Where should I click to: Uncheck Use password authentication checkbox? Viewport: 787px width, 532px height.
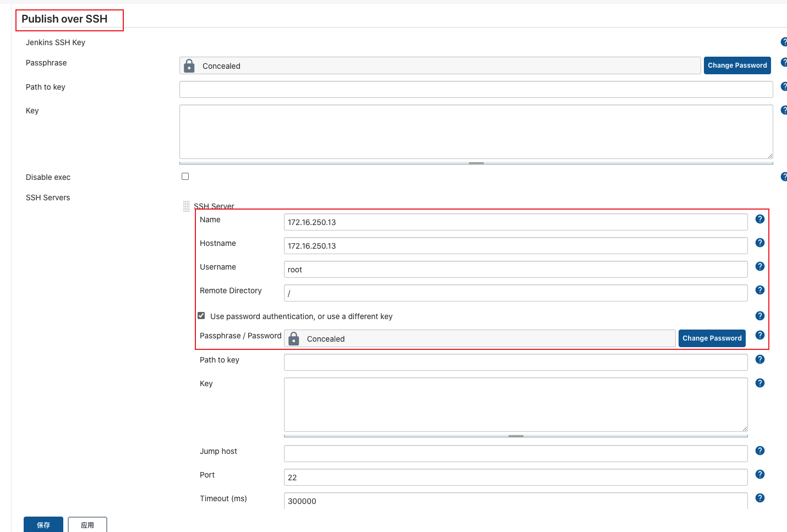201,316
